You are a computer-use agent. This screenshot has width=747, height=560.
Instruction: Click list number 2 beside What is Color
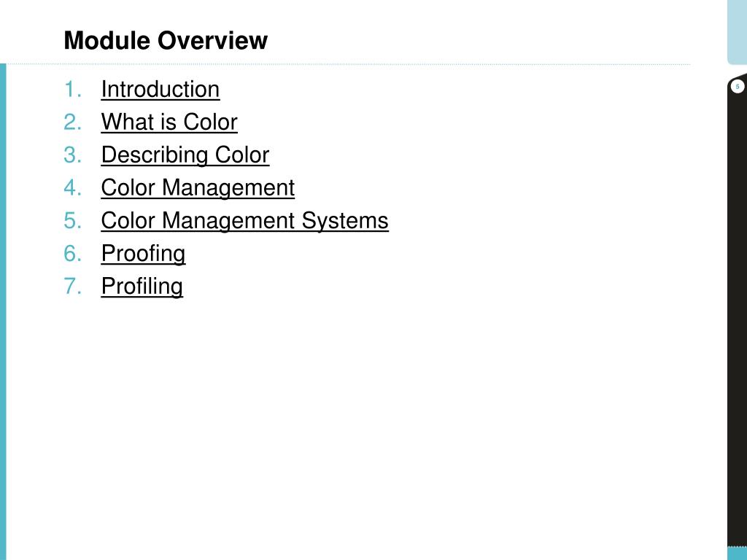pyautogui.click(x=71, y=122)
